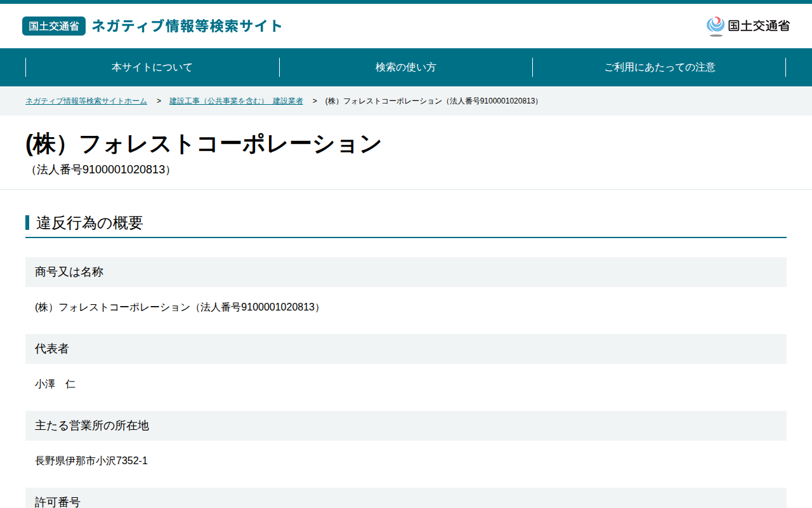Click the company name value with 法人番号

[179, 307]
